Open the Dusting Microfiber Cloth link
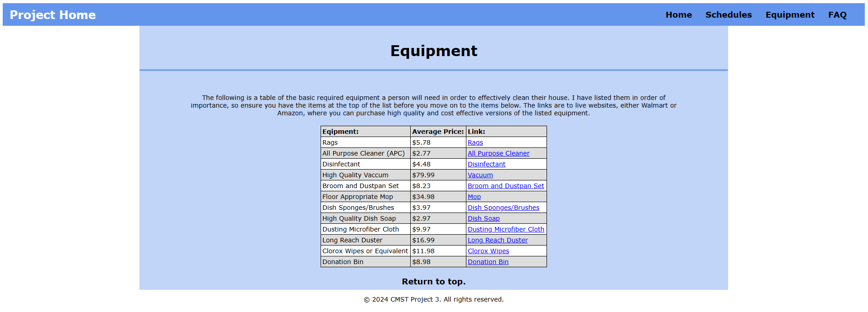 pos(506,229)
